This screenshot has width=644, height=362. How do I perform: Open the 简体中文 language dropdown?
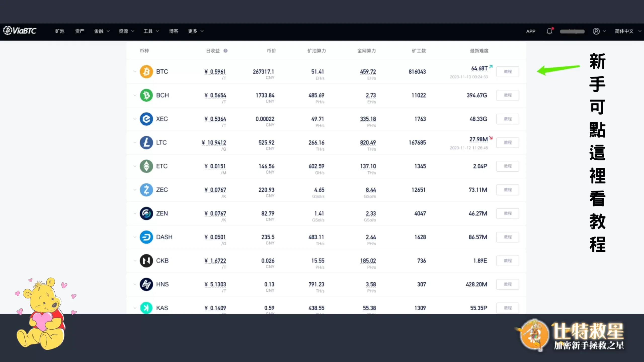tap(628, 31)
